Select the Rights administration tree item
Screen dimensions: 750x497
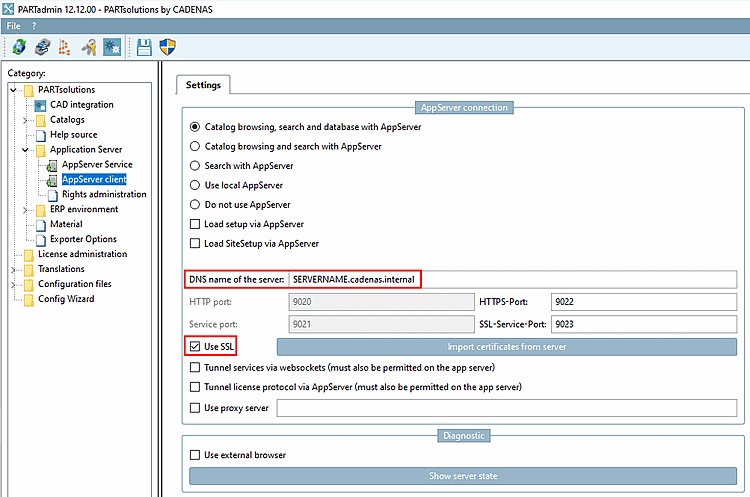click(x=104, y=194)
